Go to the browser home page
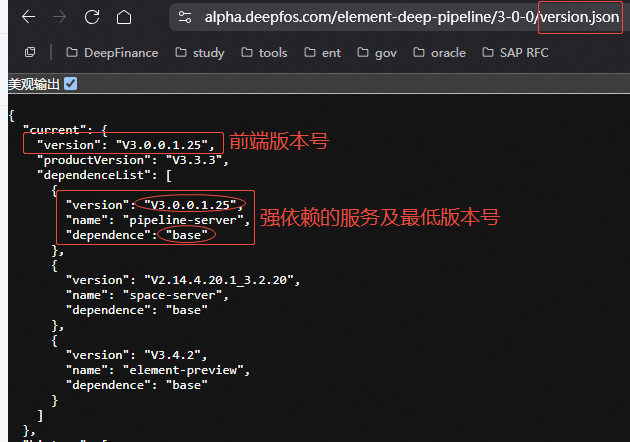 [x=124, y=17]
